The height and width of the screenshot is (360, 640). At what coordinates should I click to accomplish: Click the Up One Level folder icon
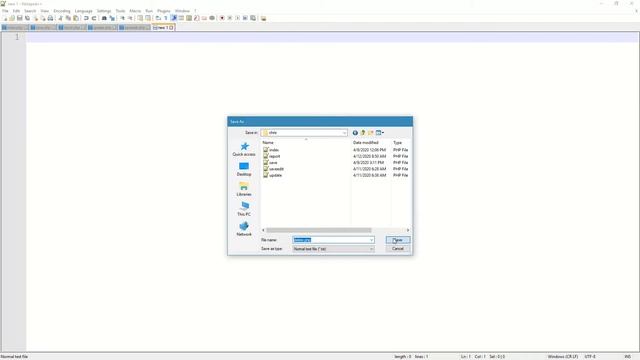[363, 133]
